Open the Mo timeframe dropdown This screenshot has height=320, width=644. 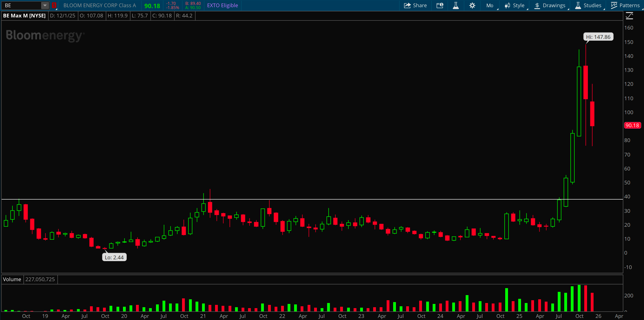[x=490, y=6]
